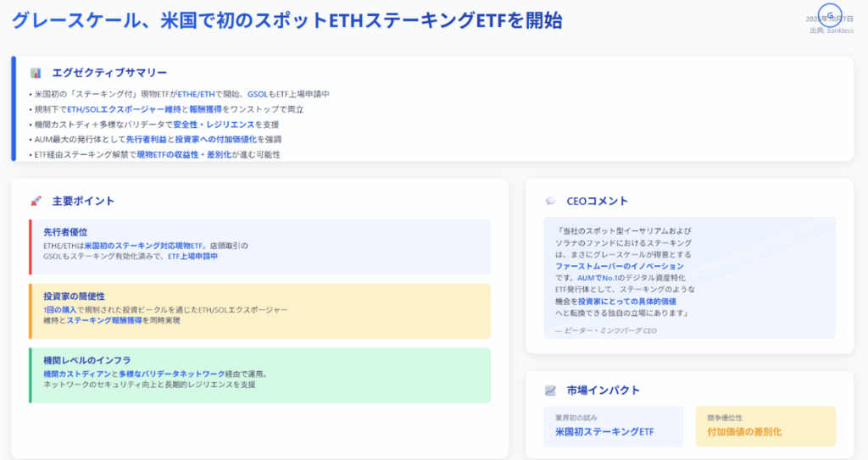Select the yellow 投資家の簡便性 card
The image size is (868, 460).
tap(259, 311)
